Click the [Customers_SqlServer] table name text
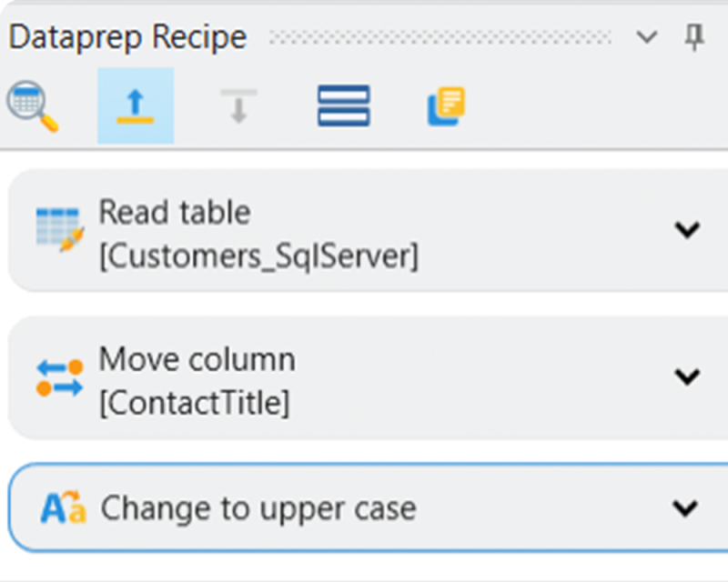The image size is (728, 582). 258,257
